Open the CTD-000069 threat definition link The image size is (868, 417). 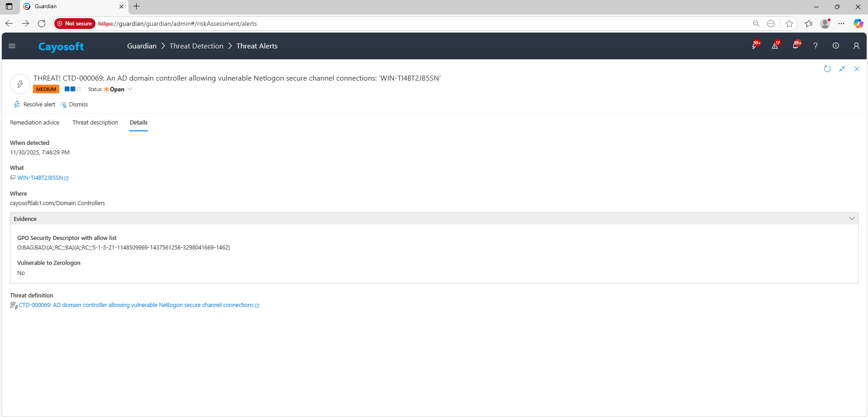136,305
